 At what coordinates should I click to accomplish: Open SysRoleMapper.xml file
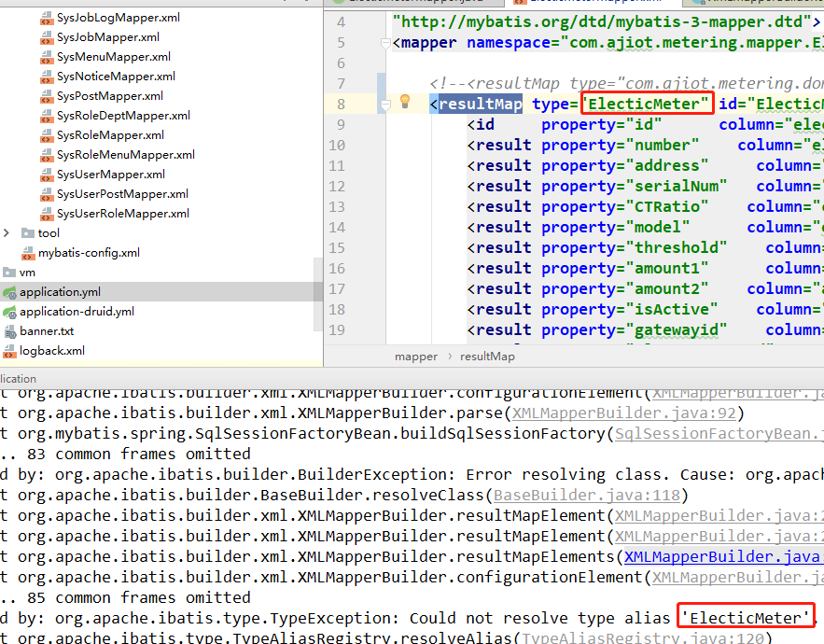coord(110,135)
